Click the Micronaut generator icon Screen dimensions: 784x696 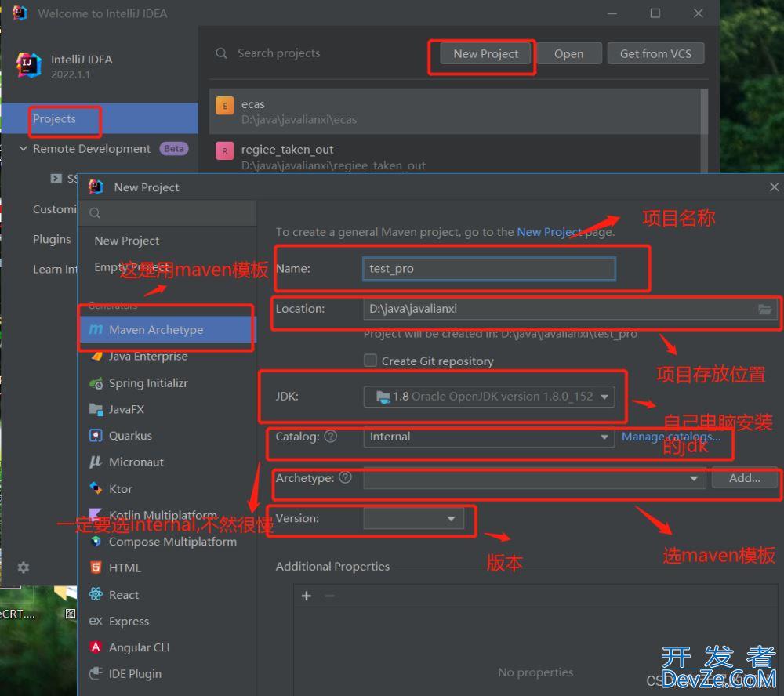(96, 462)
